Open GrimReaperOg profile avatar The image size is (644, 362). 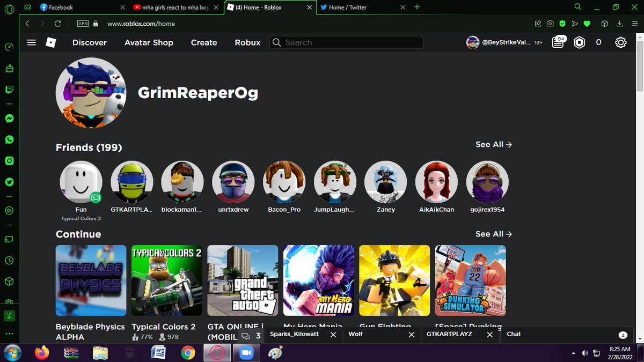(x=91, y=93)
